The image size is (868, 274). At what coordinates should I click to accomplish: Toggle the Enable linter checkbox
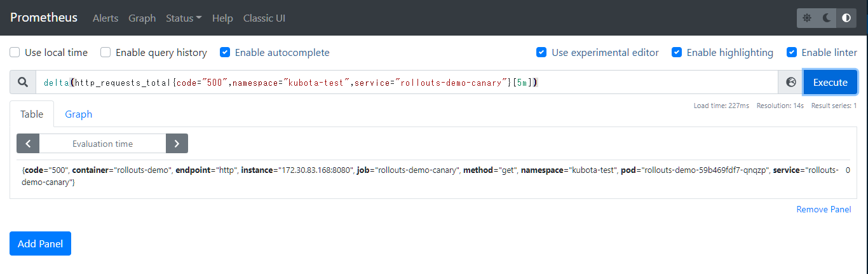[x=792, y=52]
